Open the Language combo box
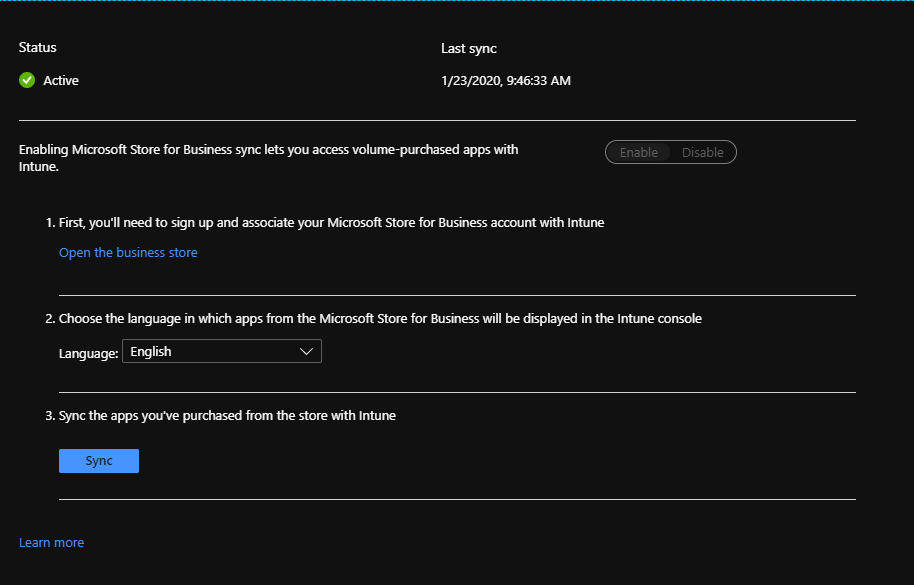Screen dimensions: 914x585 tap(222, 351)
